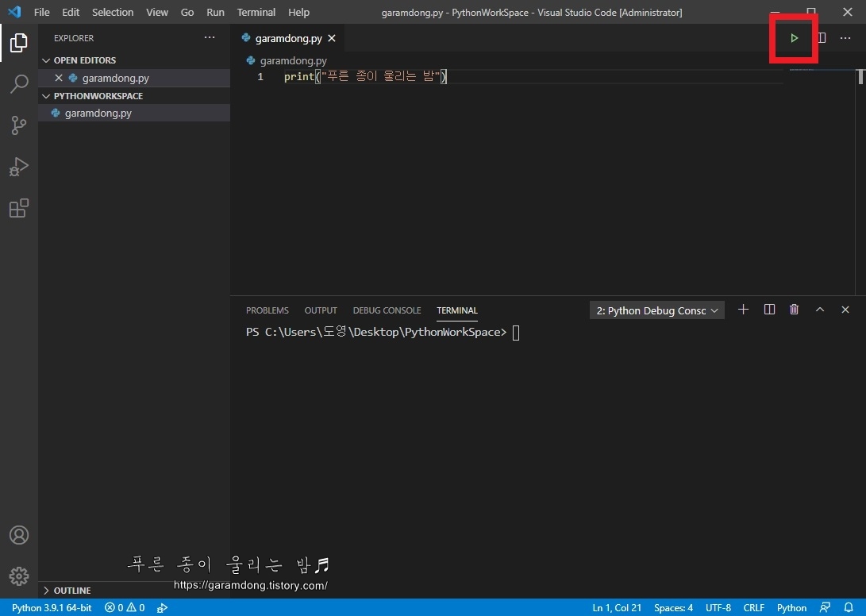Change end of line sequence CRLF

[x=754, y=608]
